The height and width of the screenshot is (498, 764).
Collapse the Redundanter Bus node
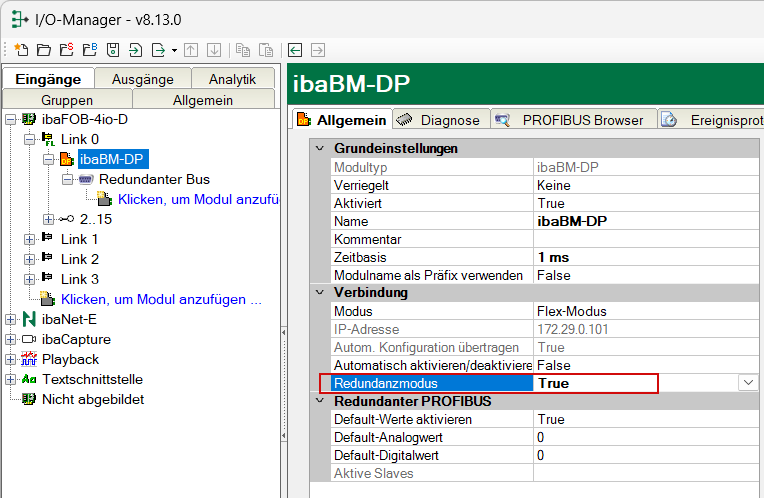(67, 179)
